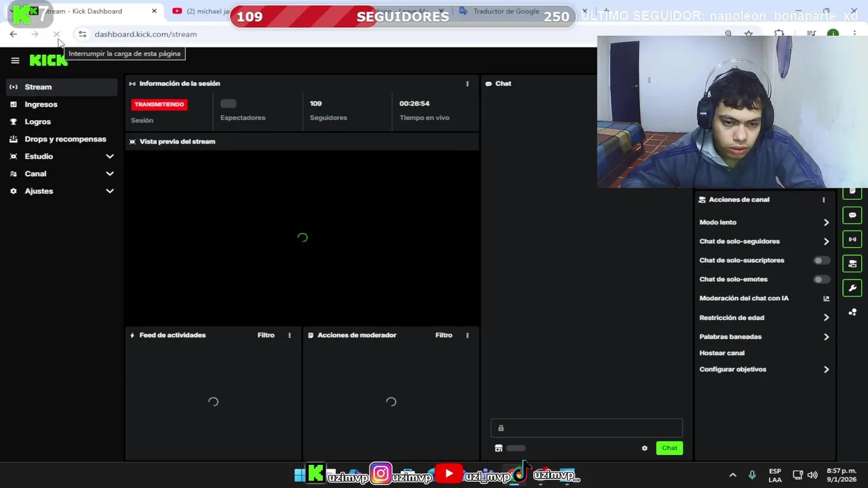Toggle Chat de solo-emotes switch
868x488 pixels.
[x=821, y=279]
